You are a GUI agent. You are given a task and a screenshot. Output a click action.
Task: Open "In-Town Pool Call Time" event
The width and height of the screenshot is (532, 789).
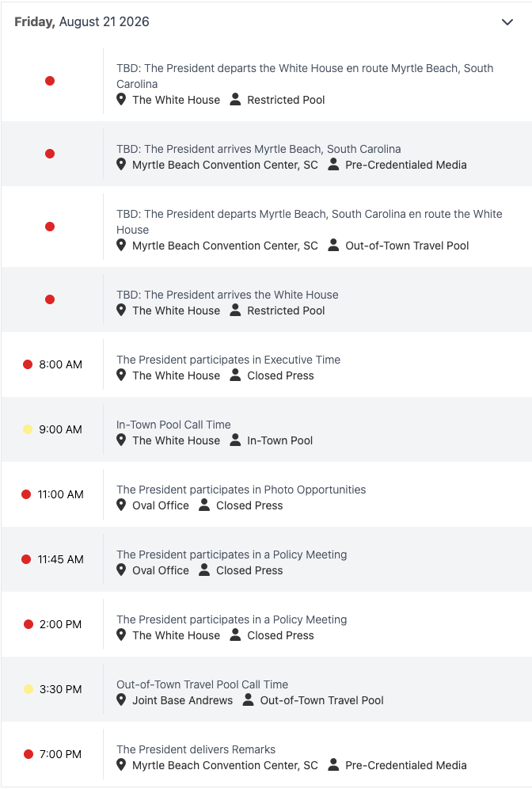(173, 425)
